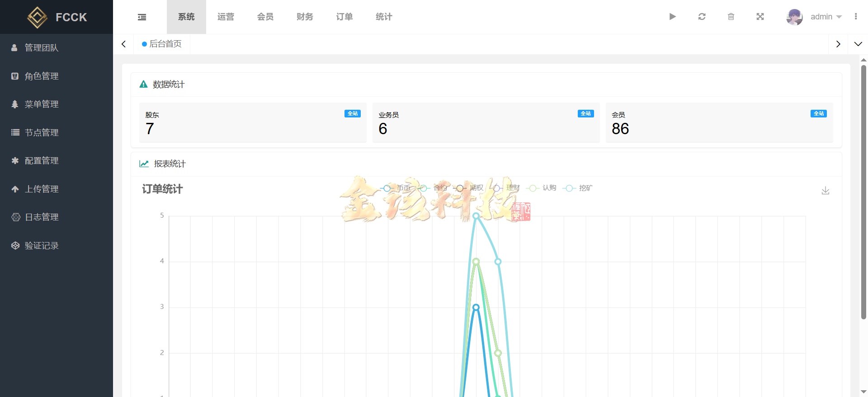This screenshot has width=868, height=397.
Task: Switch to the 后台首页 tab
Action: pyautogui.click(x=162, y=44)
